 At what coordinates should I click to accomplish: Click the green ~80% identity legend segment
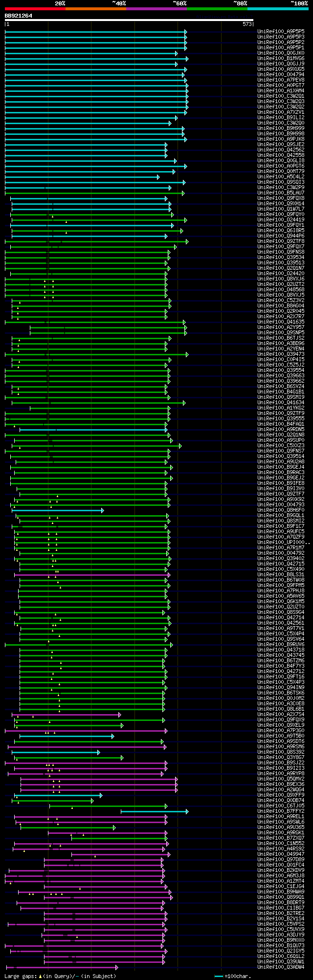point(217,9)
